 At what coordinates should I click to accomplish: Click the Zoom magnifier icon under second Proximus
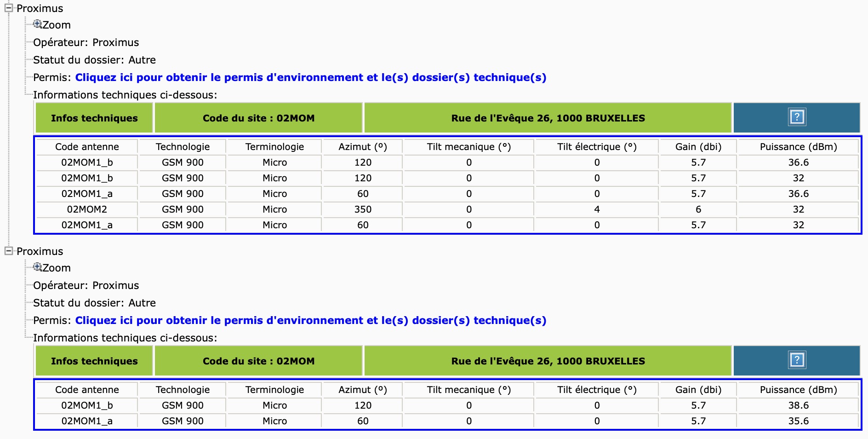point(38,267)
